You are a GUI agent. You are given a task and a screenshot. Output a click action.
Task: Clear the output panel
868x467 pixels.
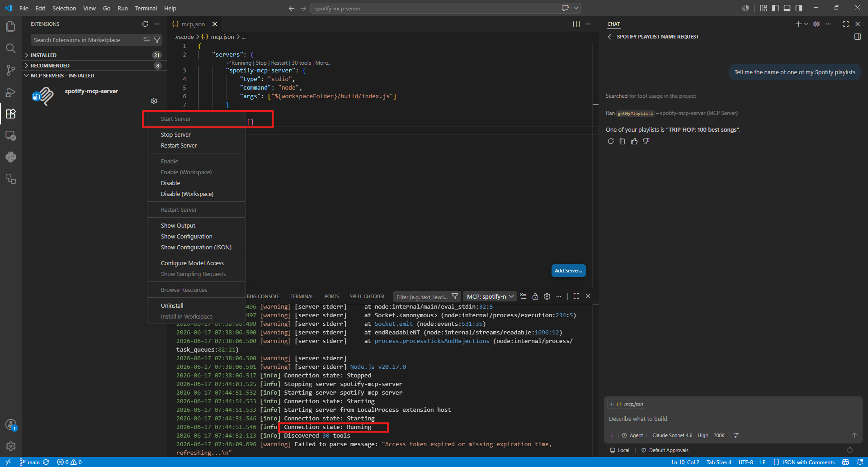click(x=523, y=296)
